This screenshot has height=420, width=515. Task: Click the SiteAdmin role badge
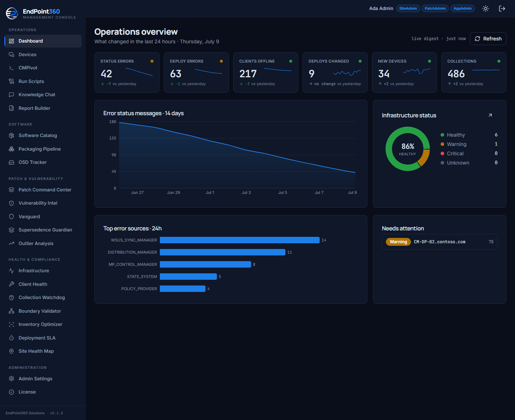point(408,9)
